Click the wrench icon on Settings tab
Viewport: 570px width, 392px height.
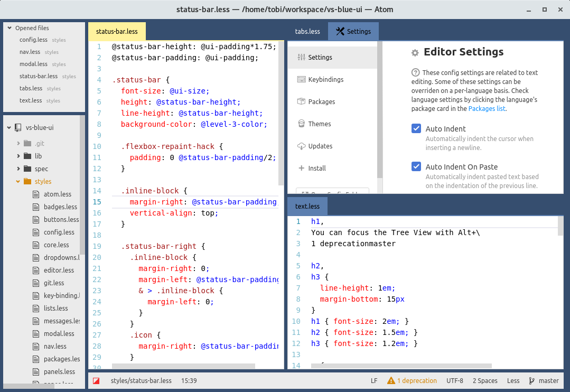point(340,31)
